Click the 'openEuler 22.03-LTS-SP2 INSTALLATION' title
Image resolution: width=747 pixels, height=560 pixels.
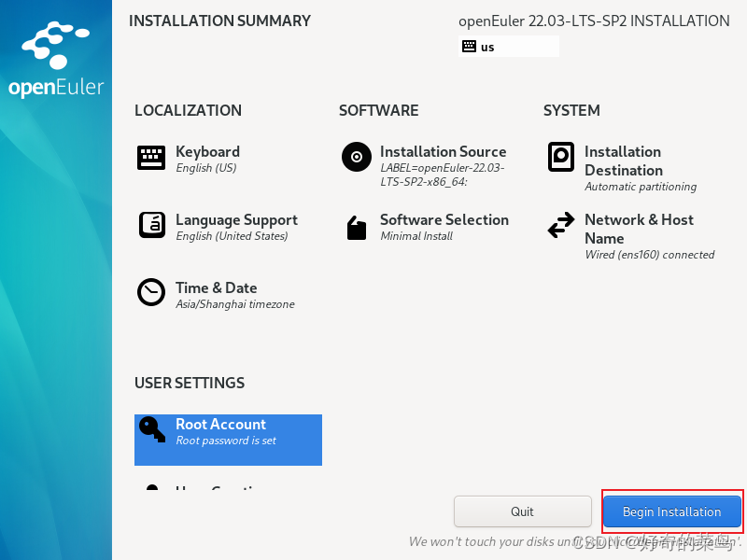point(594,21)
